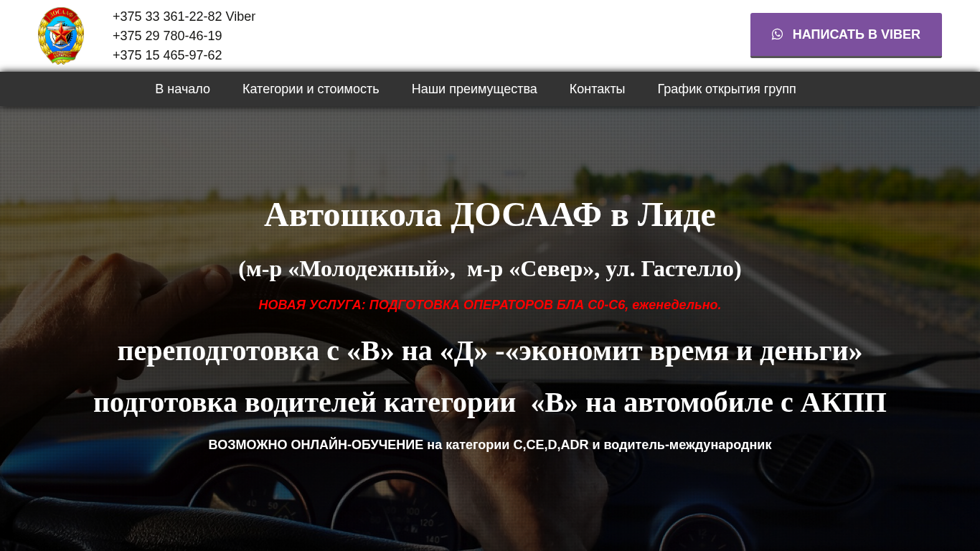This screenshot has height=551, width=980.
Task: Click the red «НОВАЯ УСЛУГА» BLA operators notice
Action: pos(490,305)
